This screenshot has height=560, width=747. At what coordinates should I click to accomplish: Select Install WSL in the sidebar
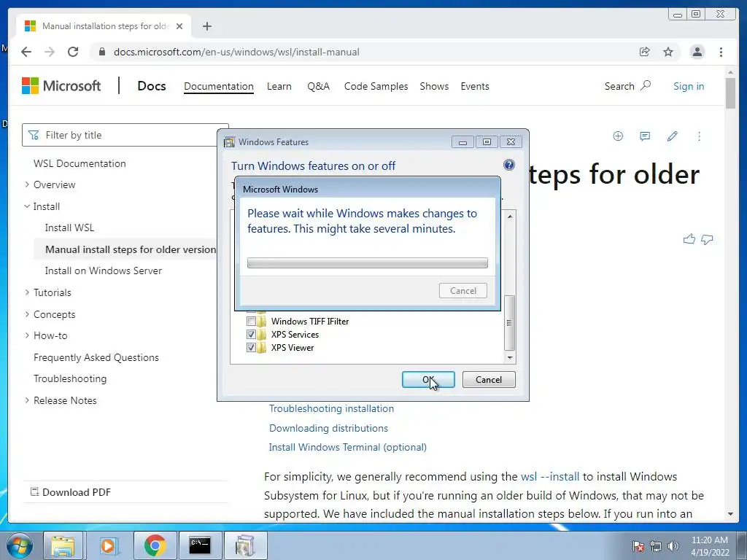pyautogui.click(x=69, y=227)
